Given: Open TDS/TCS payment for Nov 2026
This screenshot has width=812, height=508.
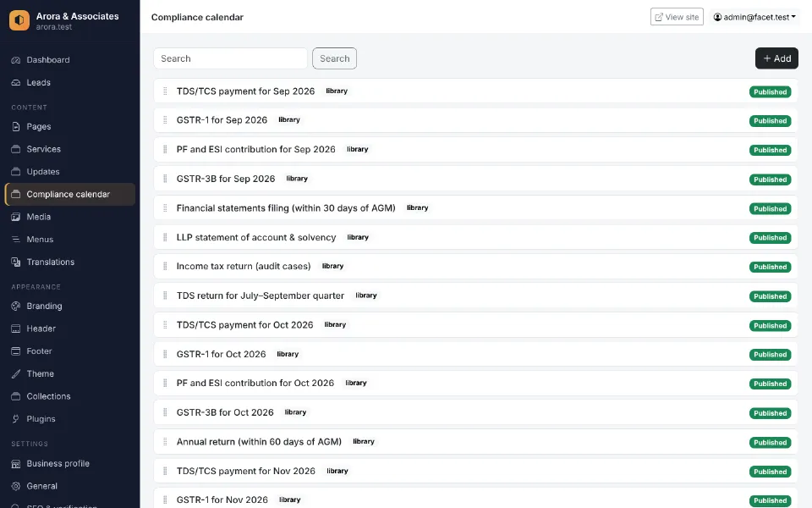Looking at the screenshot, I should pos(246,472).
